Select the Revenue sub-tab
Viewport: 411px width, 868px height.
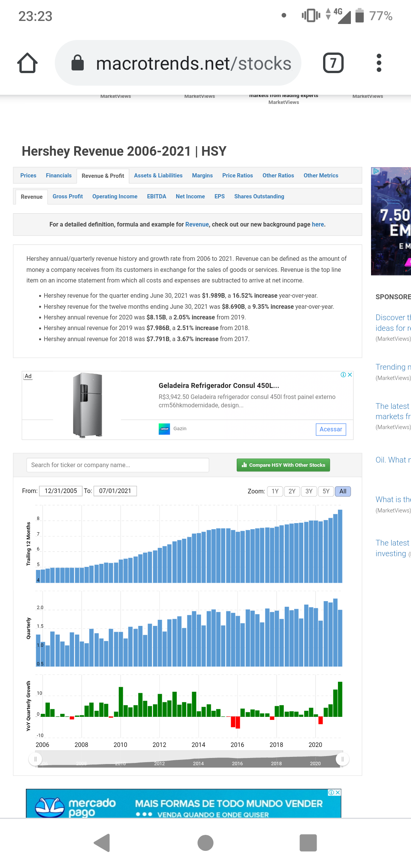coord(32,197)
